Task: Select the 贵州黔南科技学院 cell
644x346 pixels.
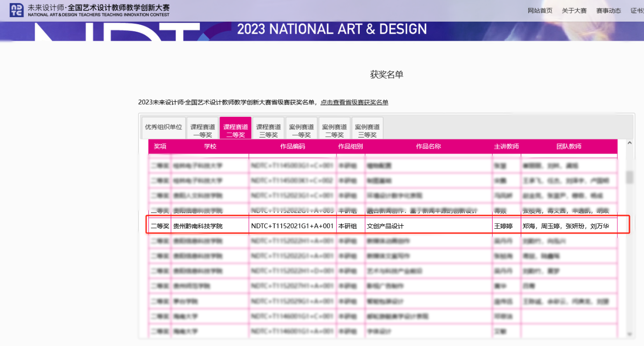Action: (198, 226)
